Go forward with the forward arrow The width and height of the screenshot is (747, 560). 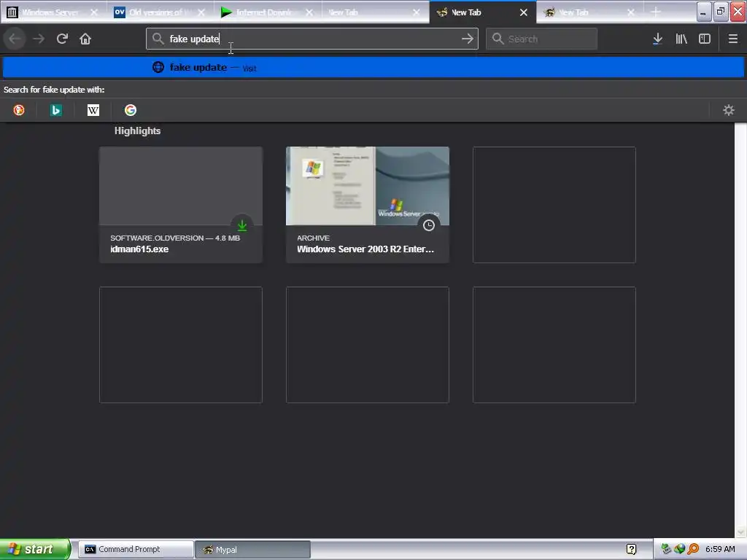(x=39, y=39)
